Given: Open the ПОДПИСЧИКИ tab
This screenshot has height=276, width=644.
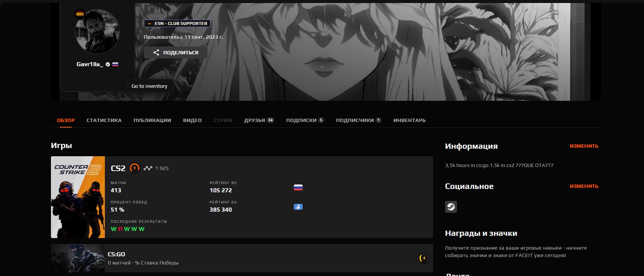Looking at the screenshot, I should [358, 120].
